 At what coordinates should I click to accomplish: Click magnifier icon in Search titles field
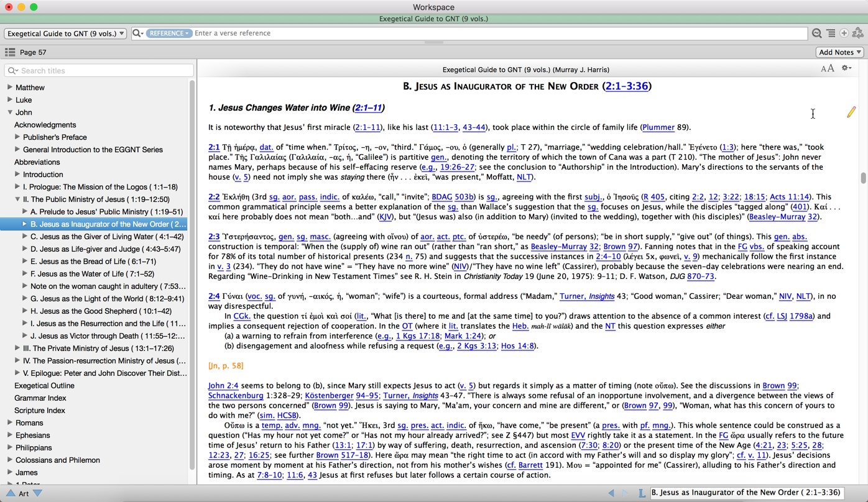tap(12, 71)
